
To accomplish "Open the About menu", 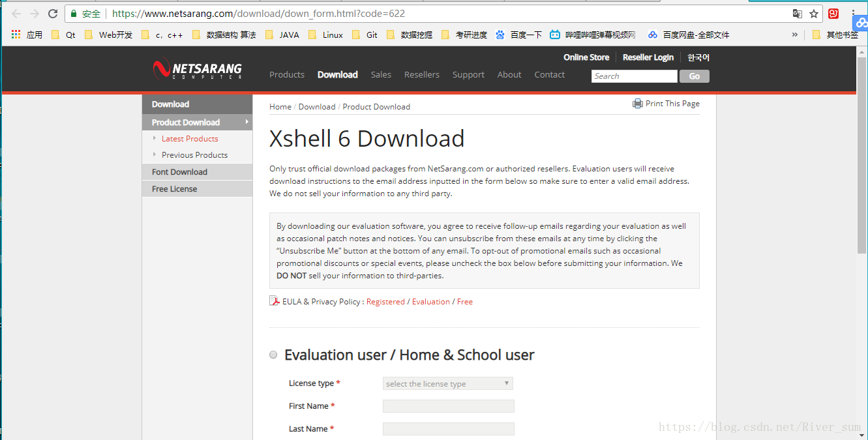I will 509,74.
